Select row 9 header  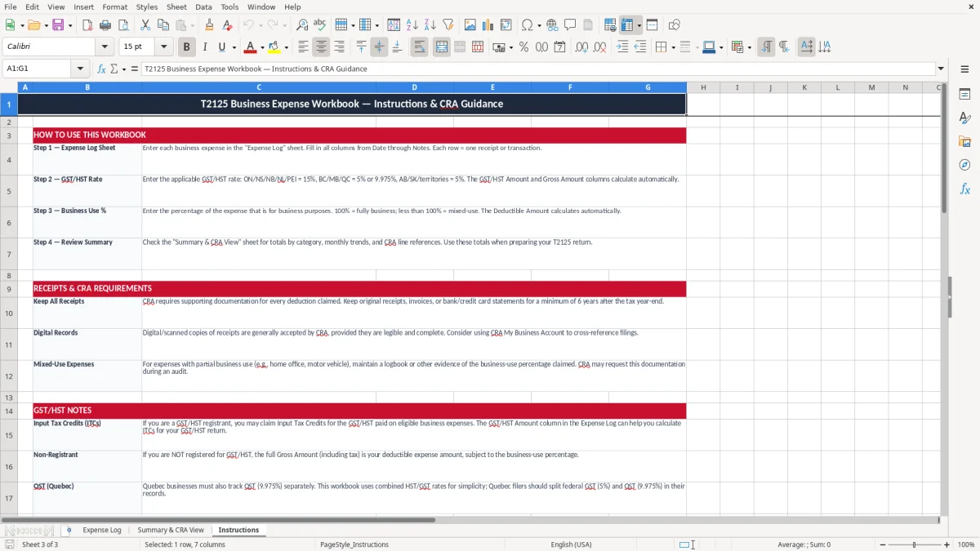9,289
